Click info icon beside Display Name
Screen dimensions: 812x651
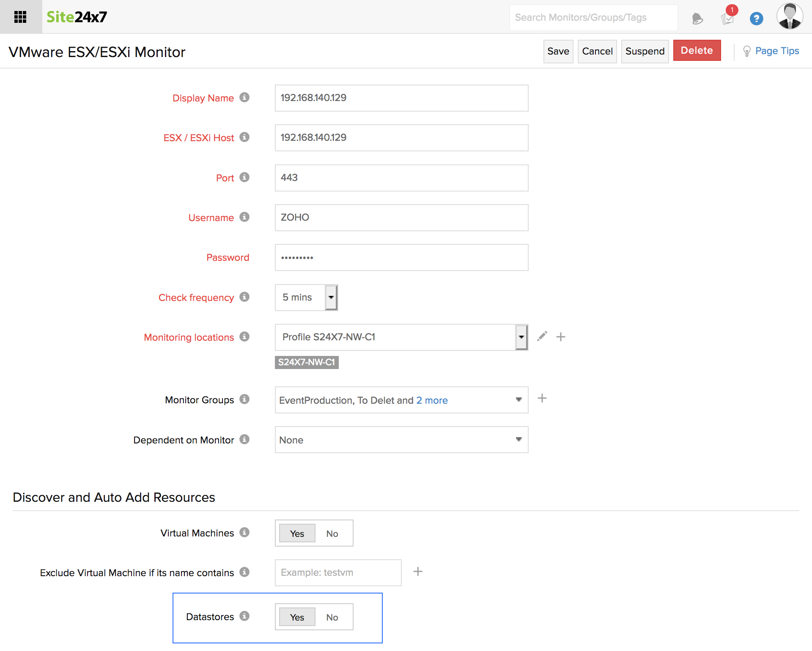pyautogui.click(x=244, y=98)
